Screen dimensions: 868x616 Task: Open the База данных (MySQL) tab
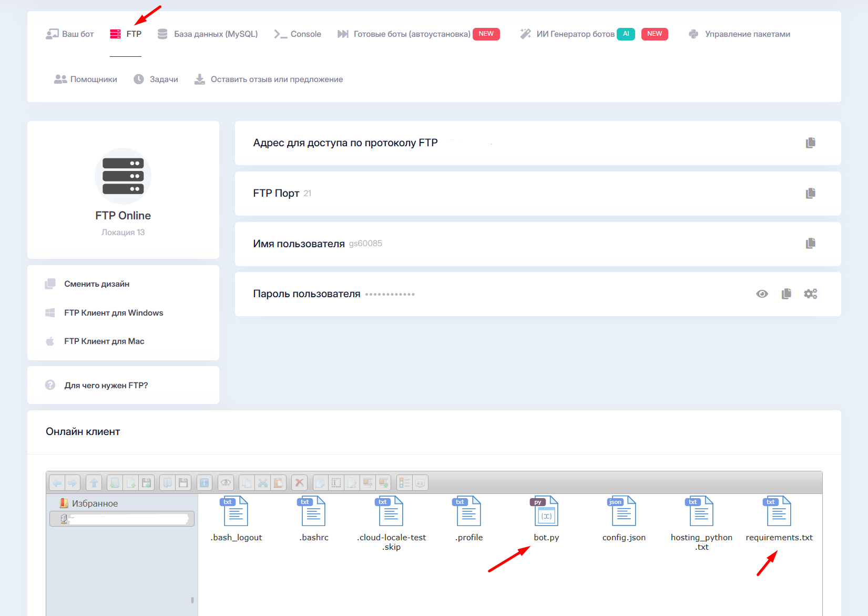[215, 34]
